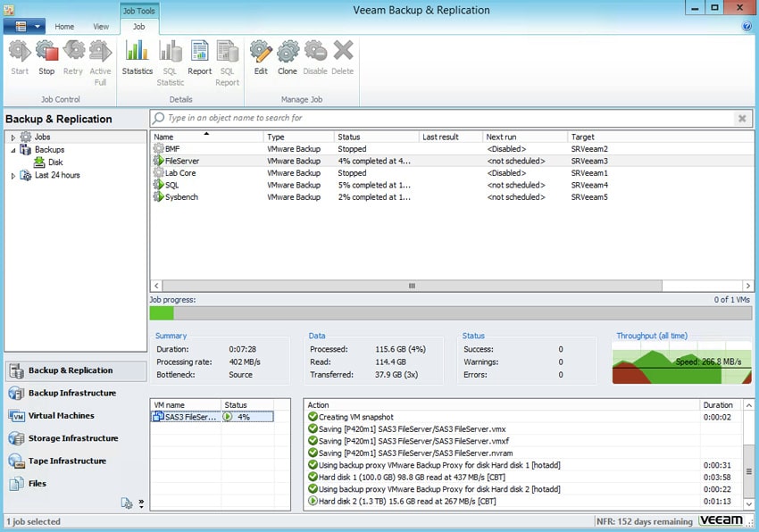Open the help icon
The width and height of the screenshot is (759, 532).
click(746, 26)
